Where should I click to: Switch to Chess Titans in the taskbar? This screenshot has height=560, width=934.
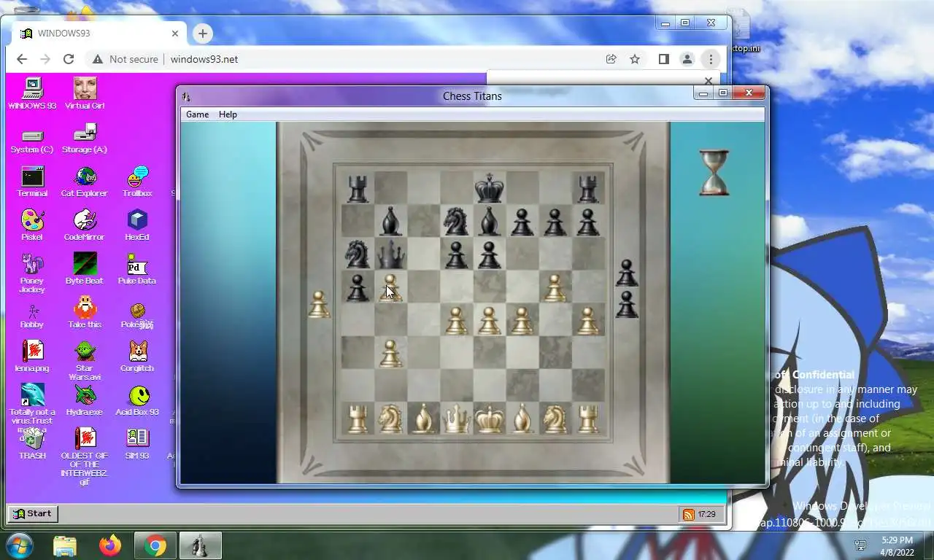point(200,545)
